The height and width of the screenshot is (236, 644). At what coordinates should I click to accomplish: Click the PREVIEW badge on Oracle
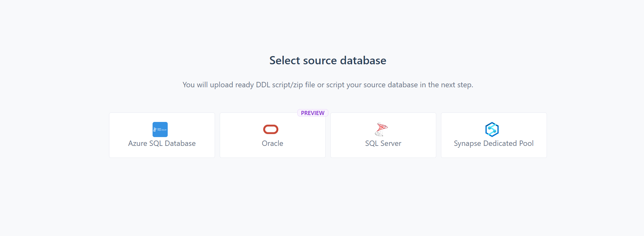[313, 113]
